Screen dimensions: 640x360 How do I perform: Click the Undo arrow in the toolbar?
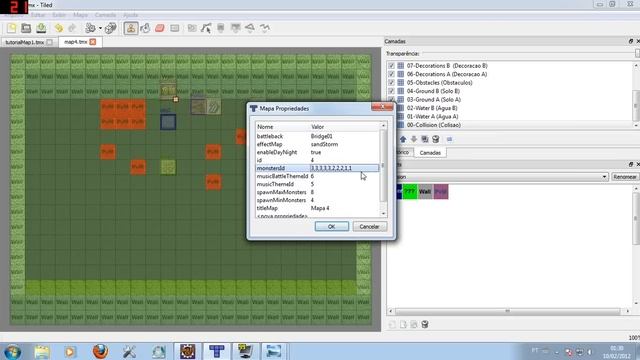59,28
